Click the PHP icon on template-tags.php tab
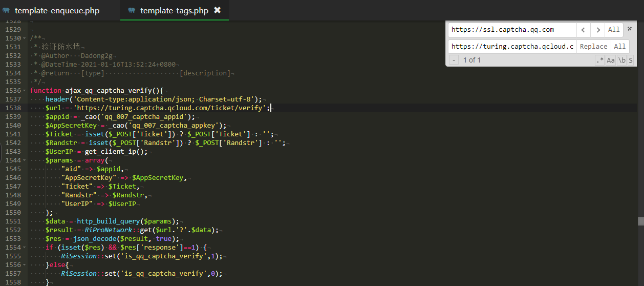This screenshot has width=644, height=286. point(132,10)
